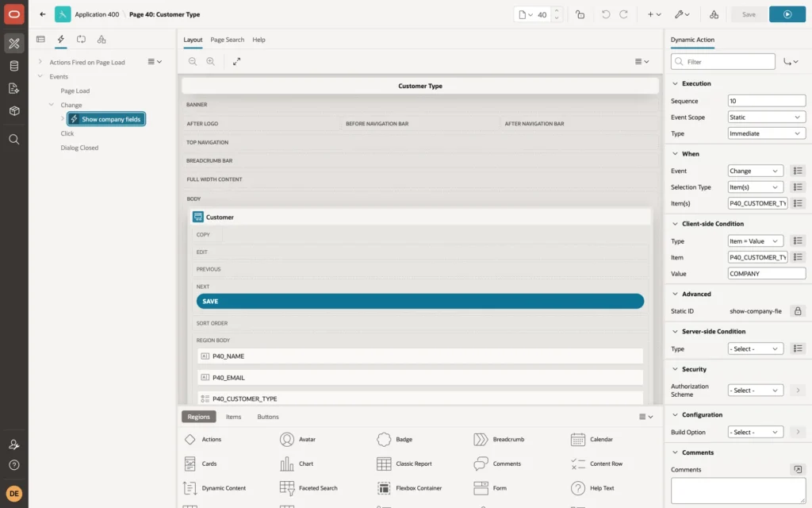Open the Help question mark icon

[x=14, y=465]
